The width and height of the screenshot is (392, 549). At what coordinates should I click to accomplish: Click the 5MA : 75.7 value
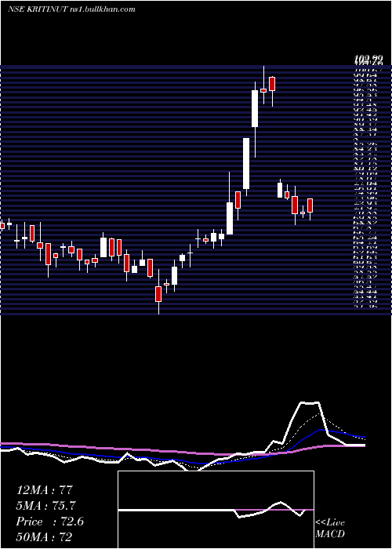click(45, 506)
